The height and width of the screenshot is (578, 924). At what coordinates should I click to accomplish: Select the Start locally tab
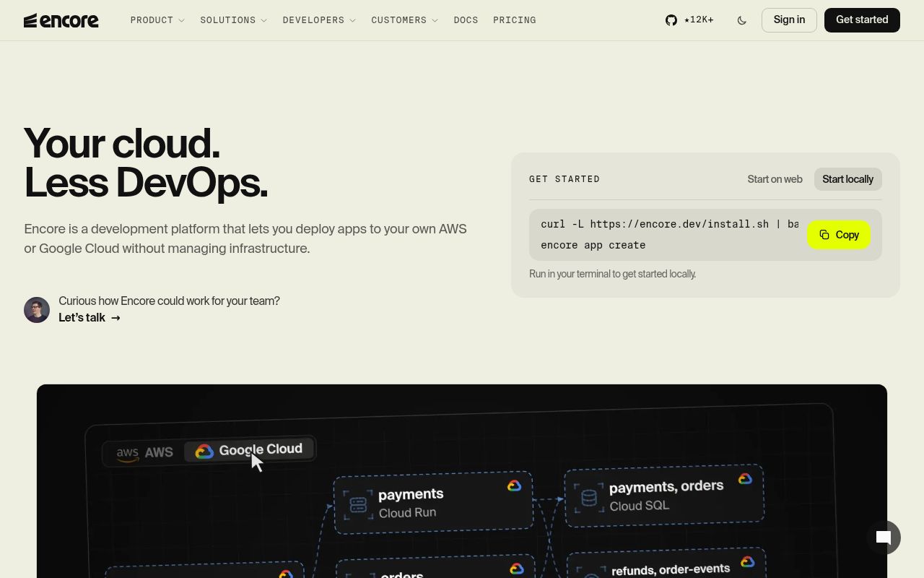847,179
